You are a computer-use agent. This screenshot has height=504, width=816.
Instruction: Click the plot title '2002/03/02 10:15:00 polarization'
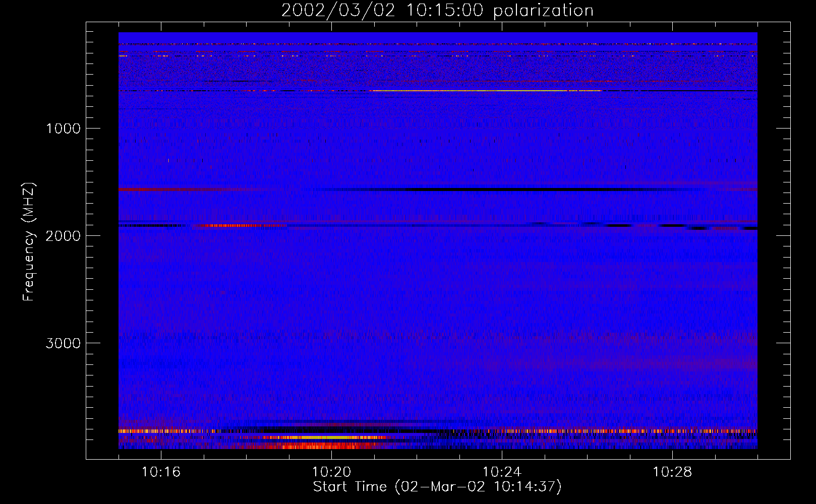coord(437,11)
